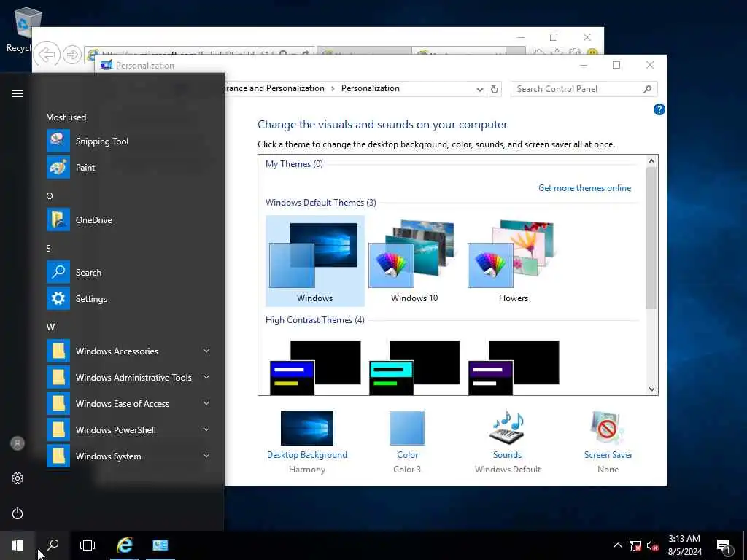Launch Paint from the Start menu
This screenshot has height=560, width=747.
click(x=128, y=168)
